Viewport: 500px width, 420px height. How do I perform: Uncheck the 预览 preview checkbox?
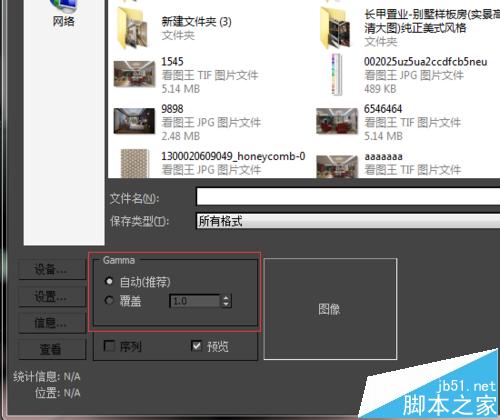coord(197,346)
